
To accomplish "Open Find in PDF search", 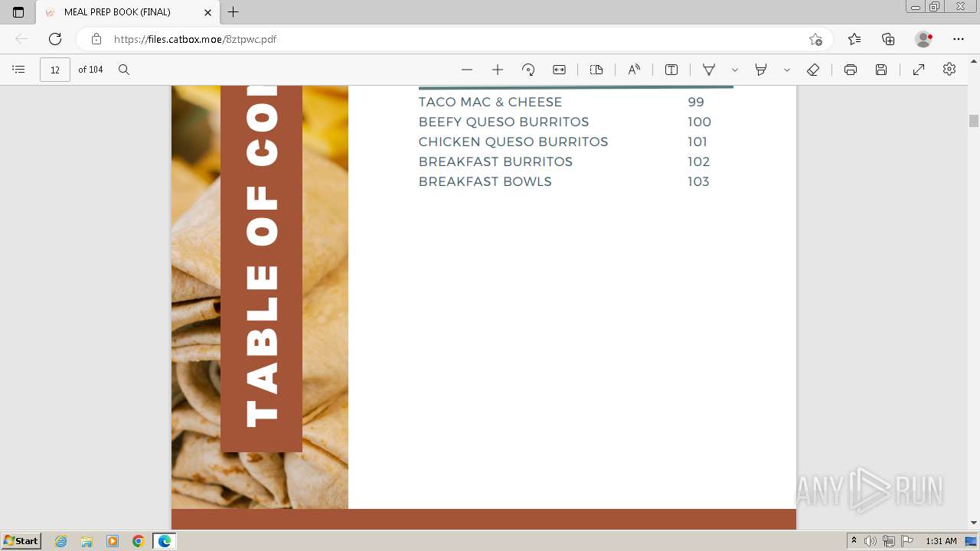I will tap(124, 70).
